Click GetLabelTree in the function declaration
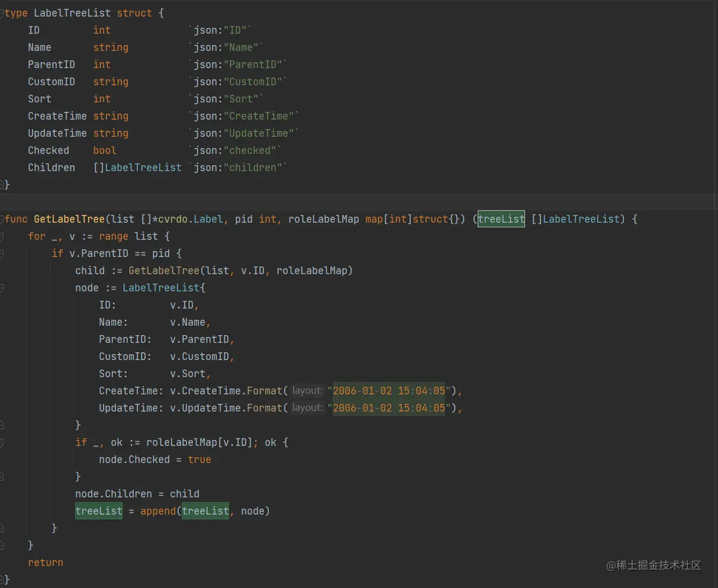 point(69,219)
